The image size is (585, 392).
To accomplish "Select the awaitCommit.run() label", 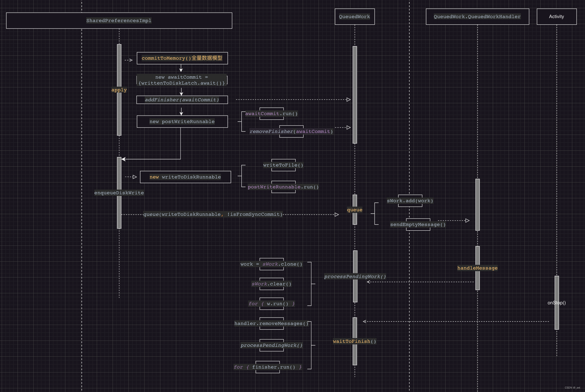I will (x=271, y=114).
